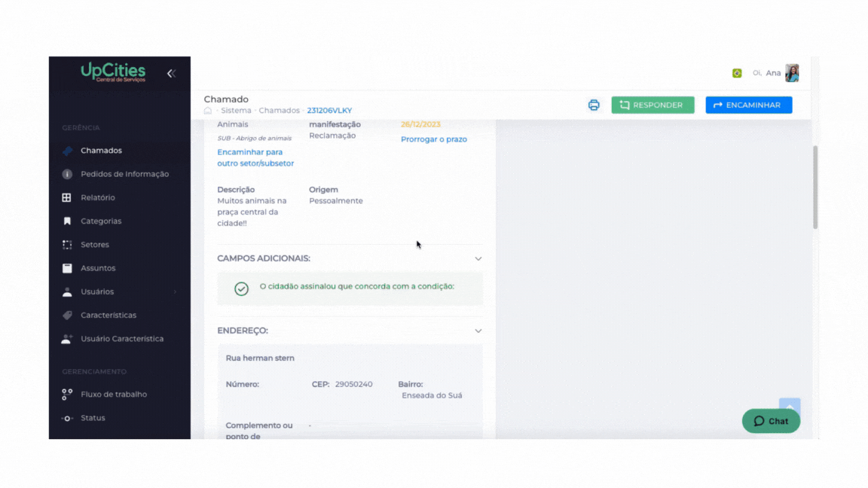Click the CEP value 29050240
The image size is (868, 488).
point(353,384)
